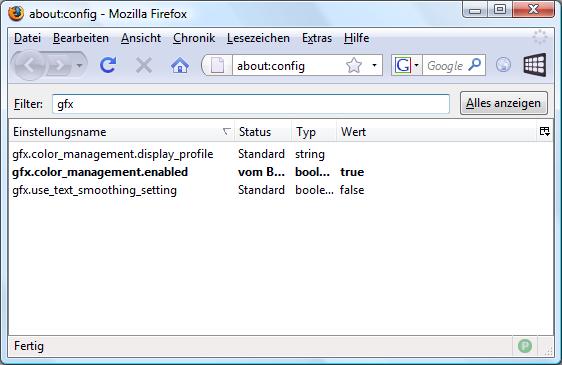562x365 pixels.
Task: Close the Firefox window
Action: click(534, 9)
